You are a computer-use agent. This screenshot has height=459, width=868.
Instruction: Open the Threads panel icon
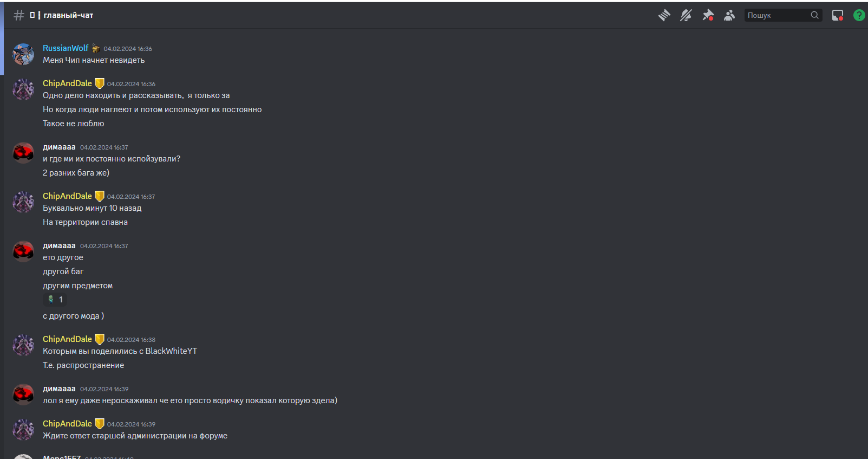pos(664,15)
